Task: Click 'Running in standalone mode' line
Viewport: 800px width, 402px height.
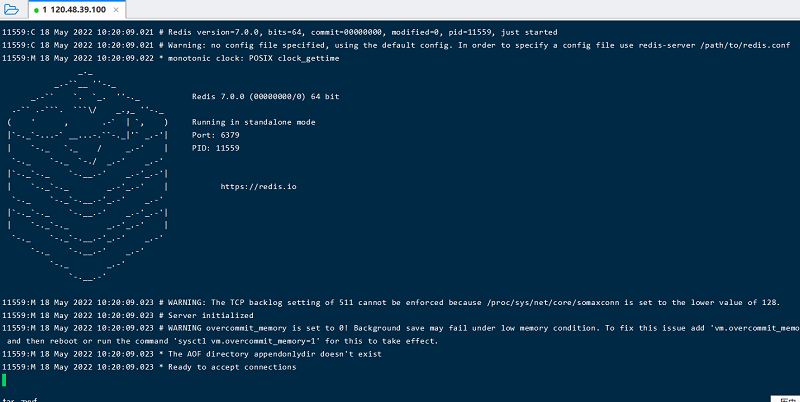Action: coord(254,122)
